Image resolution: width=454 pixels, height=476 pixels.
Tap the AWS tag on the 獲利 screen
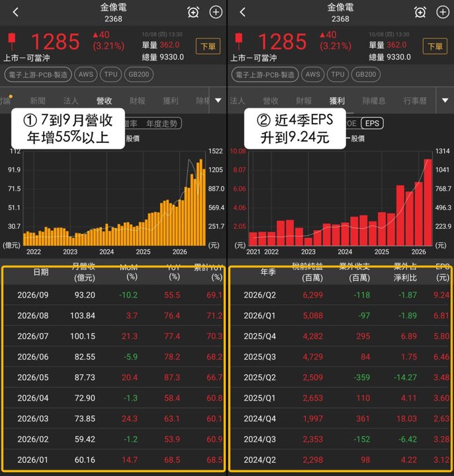pos(312,74)
